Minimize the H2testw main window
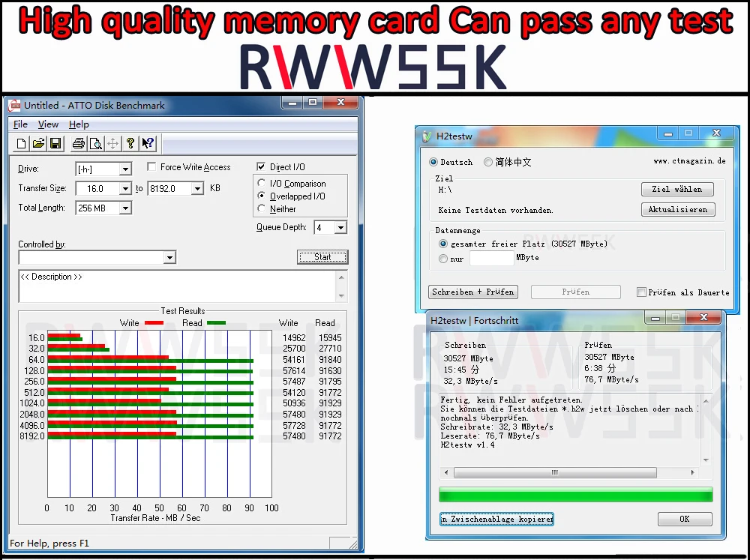The image size is (750, 560). point(668,133)
